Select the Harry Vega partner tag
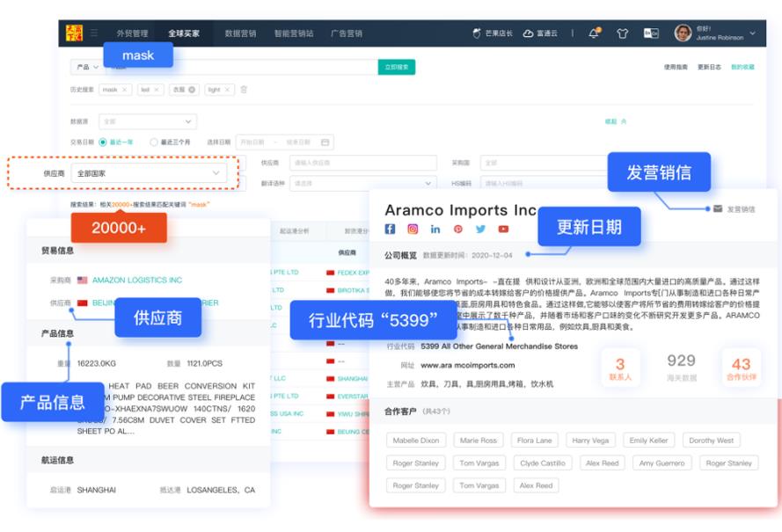The image size is (782, 532). point(590,441)
